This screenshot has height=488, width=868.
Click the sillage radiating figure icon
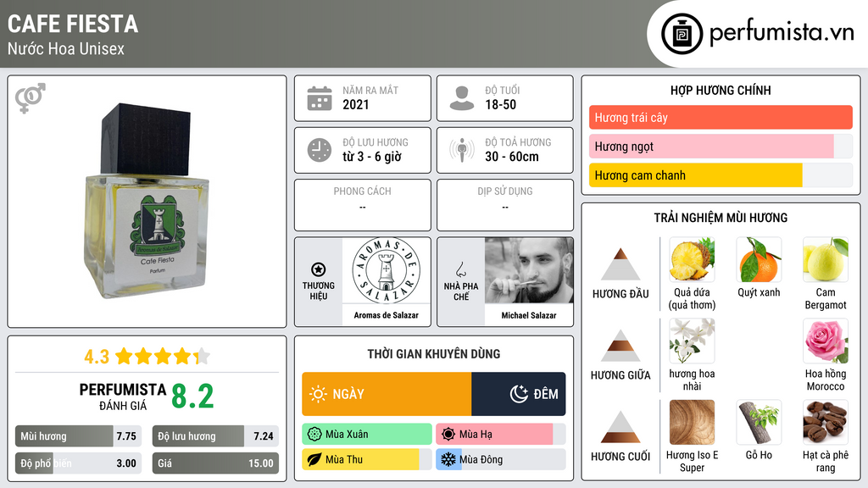[x=462, y=150]
